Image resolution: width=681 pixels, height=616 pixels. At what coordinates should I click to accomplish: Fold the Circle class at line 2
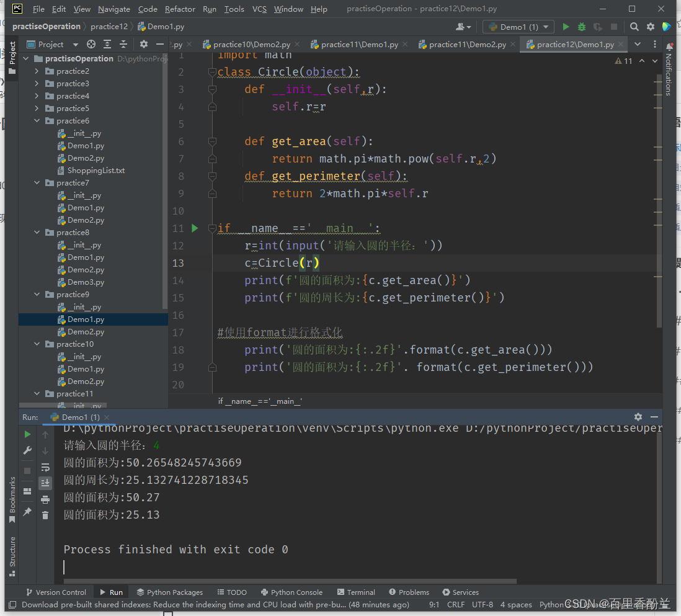coord(212,72)
